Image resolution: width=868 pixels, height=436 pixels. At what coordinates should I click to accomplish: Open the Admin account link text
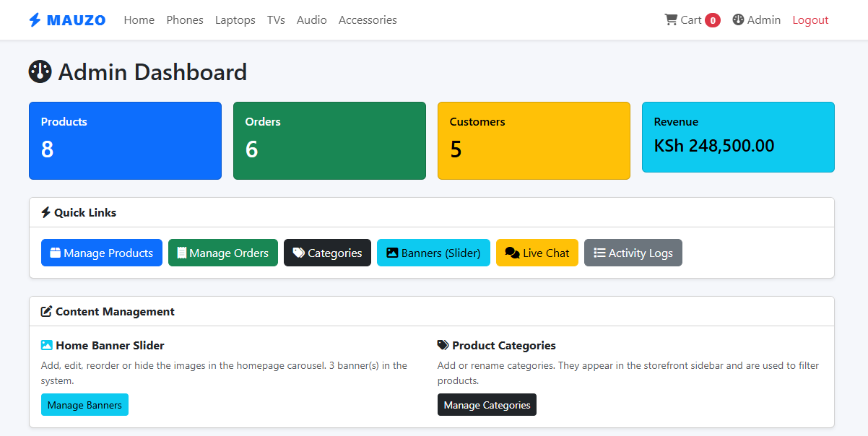tap(764, 20)
